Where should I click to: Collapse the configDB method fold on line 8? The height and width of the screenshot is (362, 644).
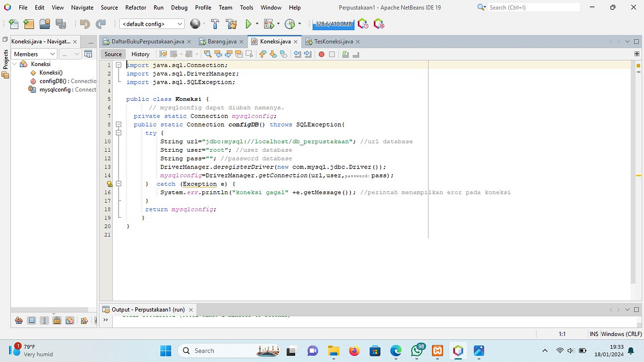[119, 124]
